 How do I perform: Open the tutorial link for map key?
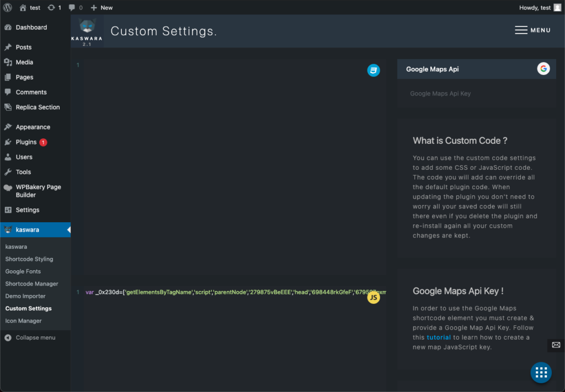[x=439, y=337]
